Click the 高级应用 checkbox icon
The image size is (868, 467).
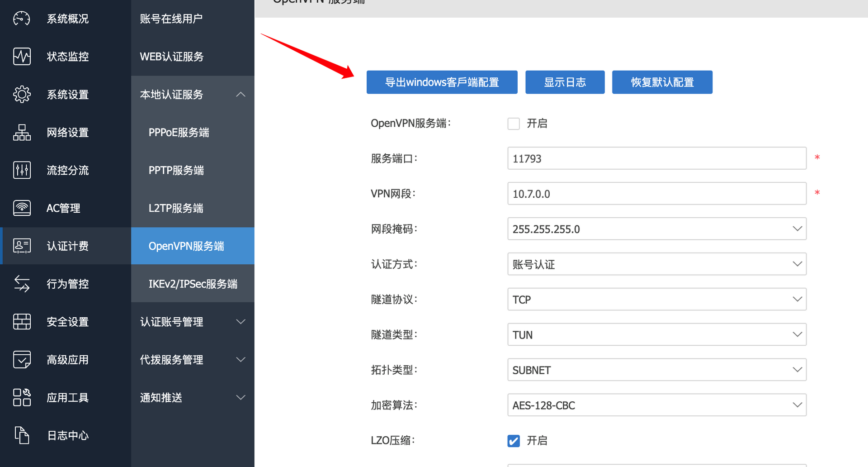(x=22, y=360)
